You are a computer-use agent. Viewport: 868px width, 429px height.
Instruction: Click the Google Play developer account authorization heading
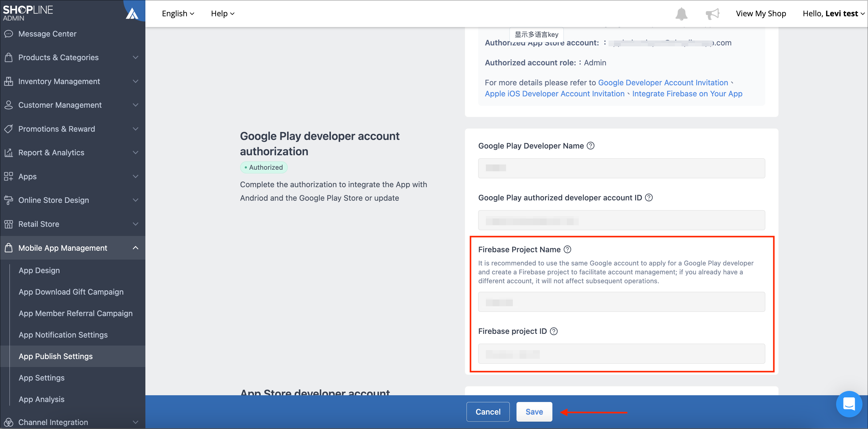click(319, 144)
